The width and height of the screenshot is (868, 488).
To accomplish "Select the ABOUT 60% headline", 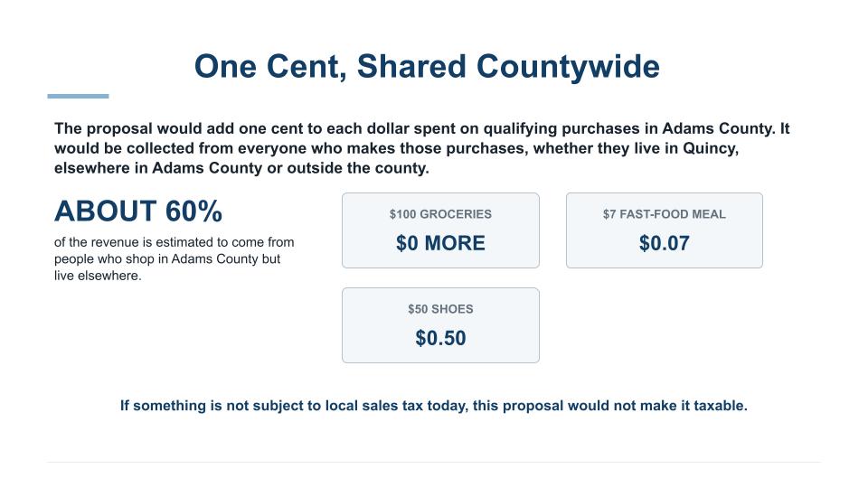I will pyautogui.click(x=138, y=211).
